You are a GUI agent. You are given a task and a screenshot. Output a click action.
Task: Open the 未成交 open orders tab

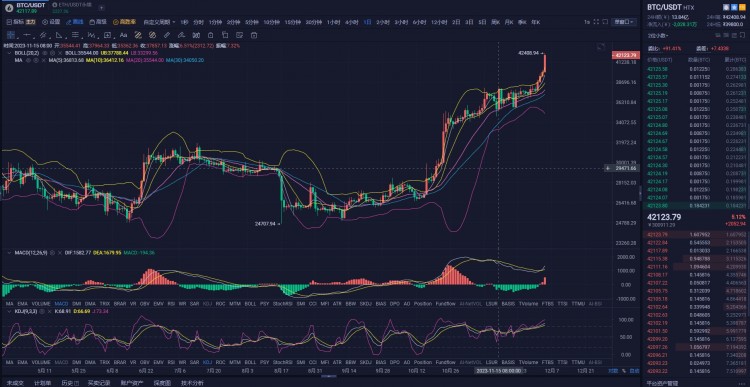pos(15,383)
